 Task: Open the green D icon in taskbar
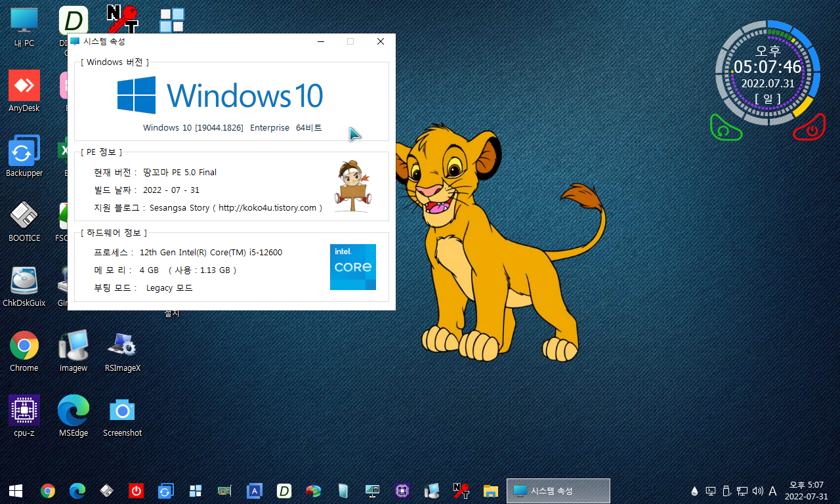[x=284, y=490]
